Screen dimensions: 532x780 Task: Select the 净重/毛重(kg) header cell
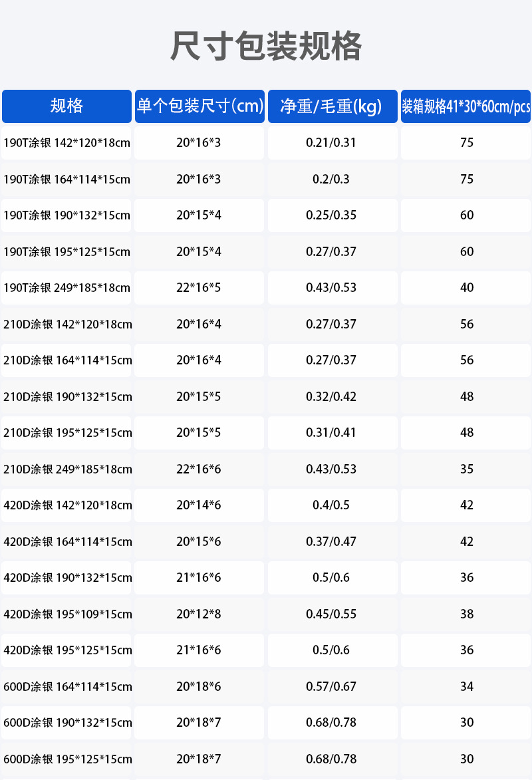(332, 106)
